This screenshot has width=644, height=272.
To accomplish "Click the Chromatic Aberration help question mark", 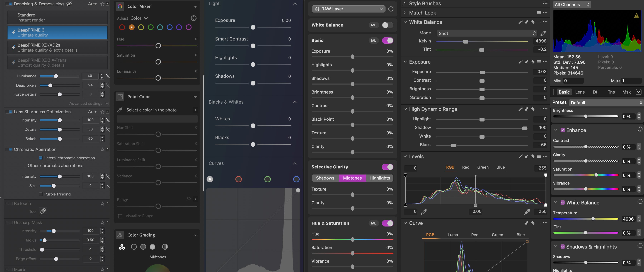I will click(x=107, y=149).
